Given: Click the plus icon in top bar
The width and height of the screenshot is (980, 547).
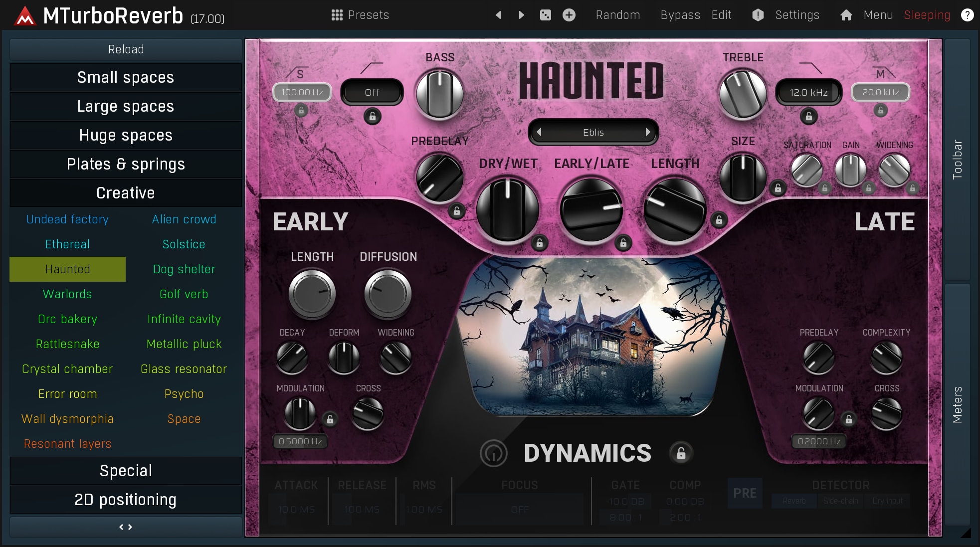Looking at the screenshot, I should click(x=569, y=15).
